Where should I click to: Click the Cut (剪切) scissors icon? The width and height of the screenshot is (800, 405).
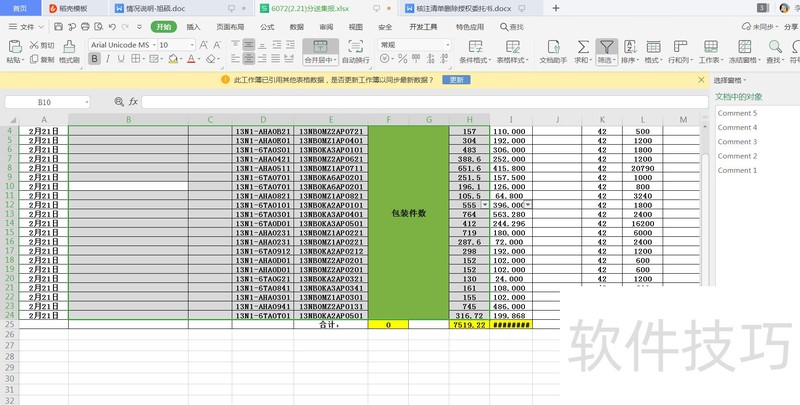click(34, 45)
